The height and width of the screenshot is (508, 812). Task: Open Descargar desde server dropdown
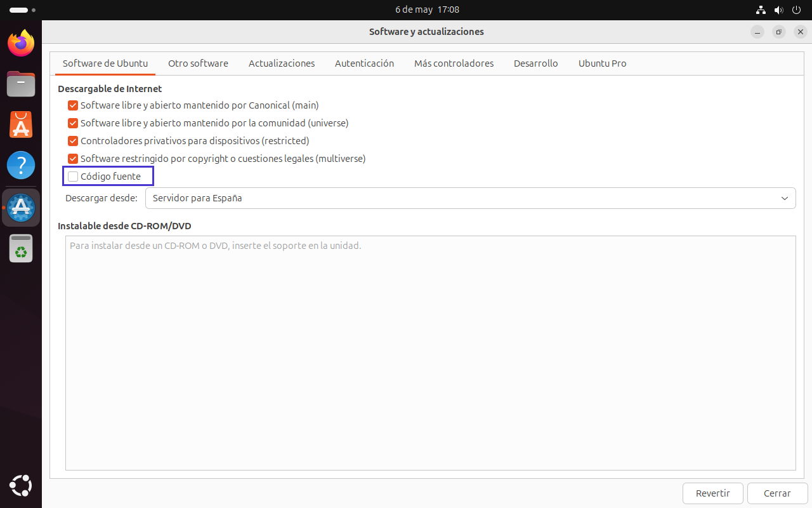(470, 198)
